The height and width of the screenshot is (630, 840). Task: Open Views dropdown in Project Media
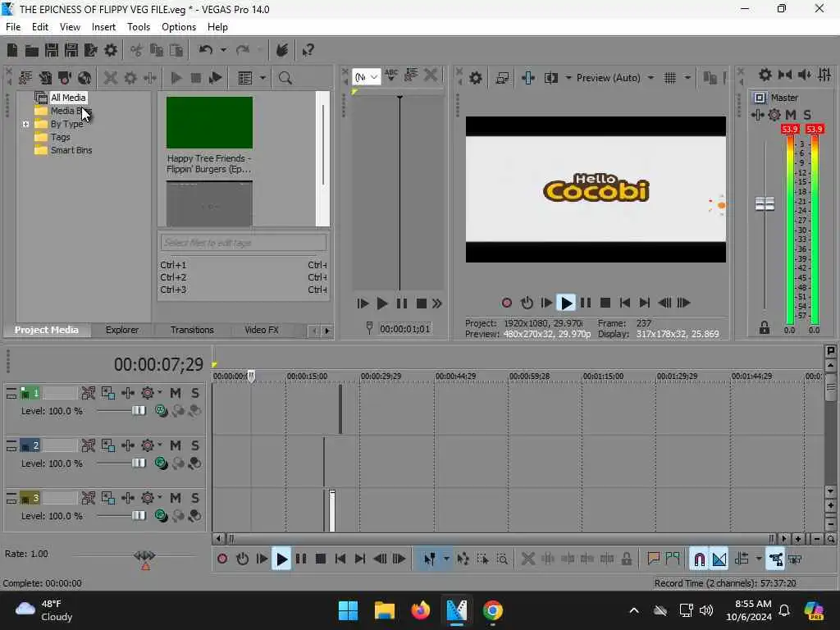coord(262,78)
